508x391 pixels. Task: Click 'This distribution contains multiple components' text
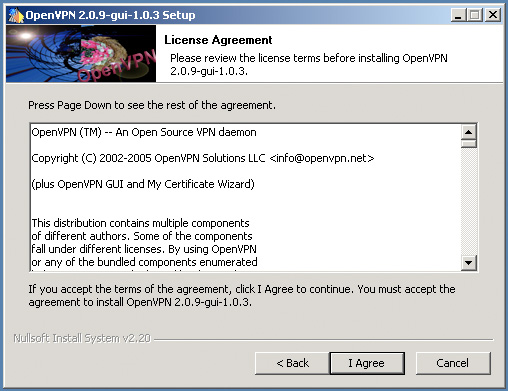(x=140, y=223)
